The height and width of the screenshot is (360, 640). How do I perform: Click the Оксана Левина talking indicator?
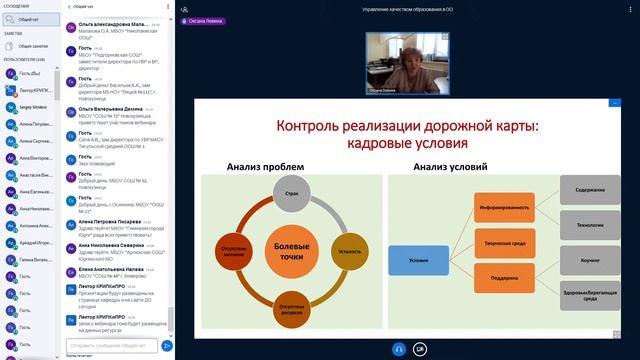[203, 21]
